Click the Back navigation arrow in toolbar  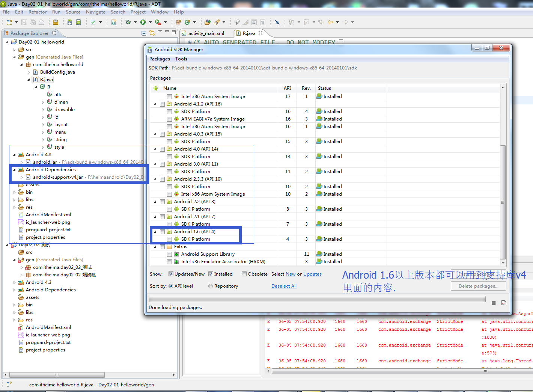point(330,23)
